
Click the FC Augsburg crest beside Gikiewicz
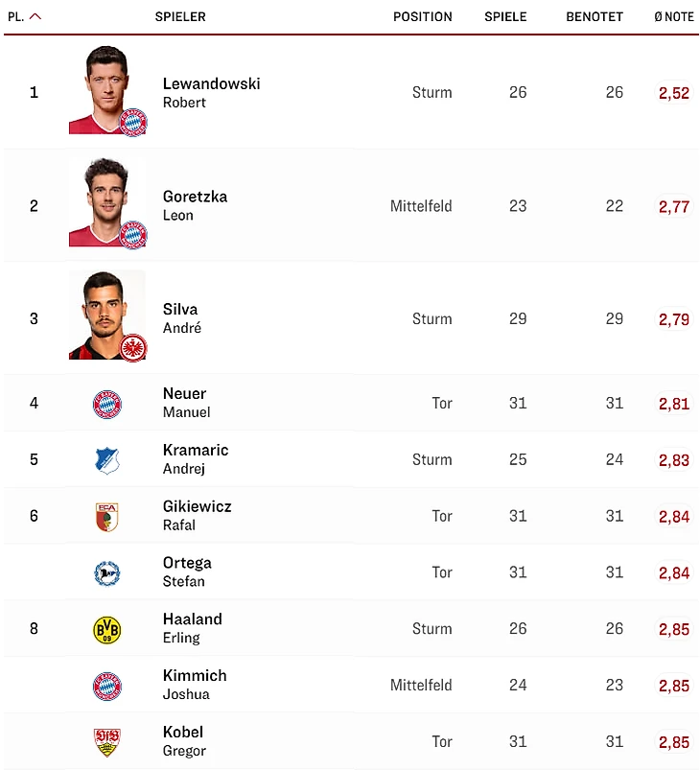[x=107, y=517]
